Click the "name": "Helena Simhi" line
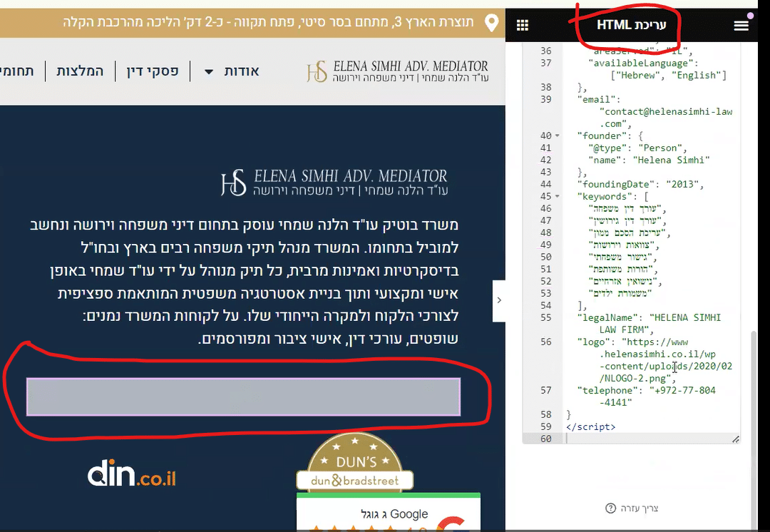The image size is (770, 532). pos(649,160)
